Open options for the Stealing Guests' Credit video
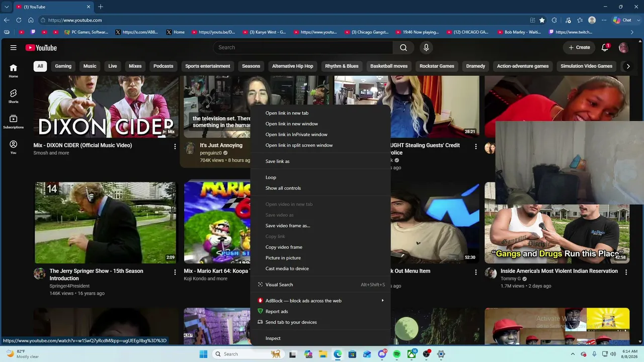Image resolution: width=644 pixels, height=362 pixels. pos(476,146)
